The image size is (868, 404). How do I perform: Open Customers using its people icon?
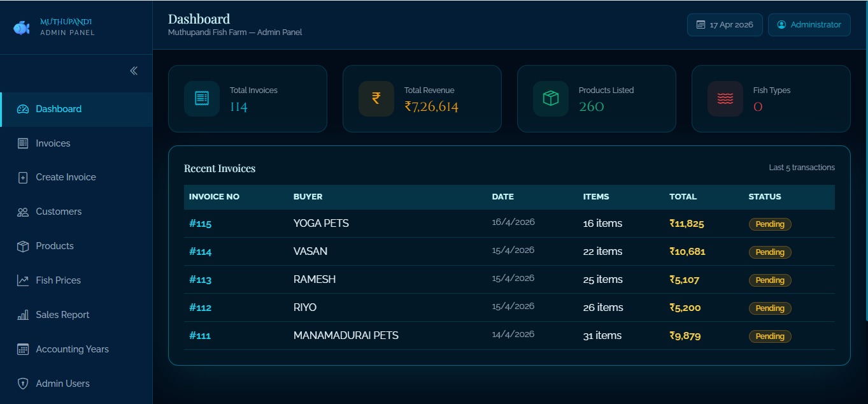pos(22,212)
